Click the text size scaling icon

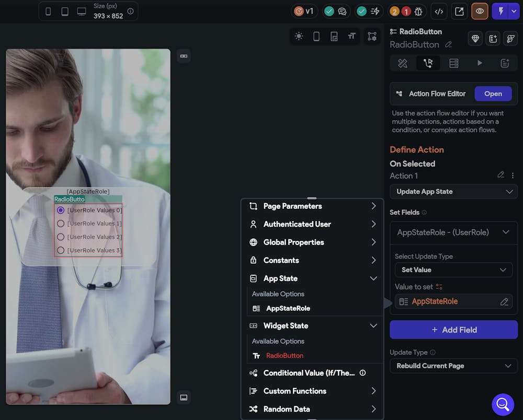click(x=351, y=36)
